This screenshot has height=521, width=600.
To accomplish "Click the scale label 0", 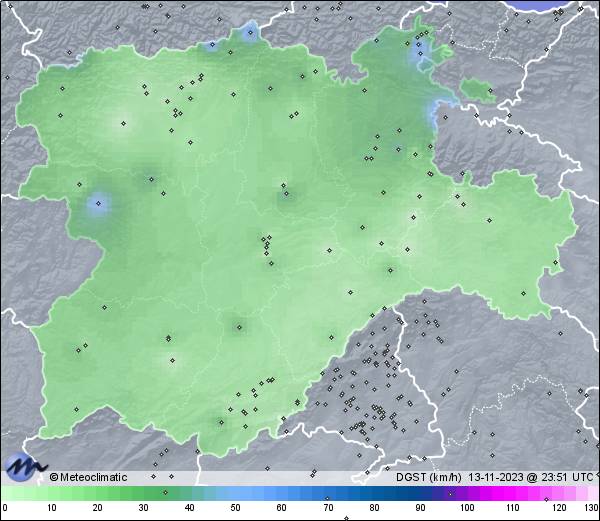I will coord(5,508).
